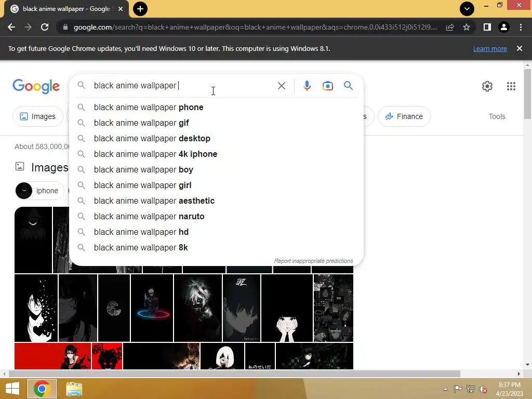This screenshot has height=399, width=532.
Task: Choose the 'hd' wallpaper suggestion
Action: [x=216, y=232]
